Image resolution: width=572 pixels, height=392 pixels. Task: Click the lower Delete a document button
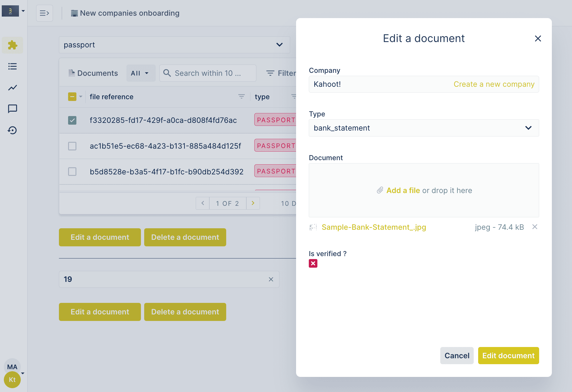pyautogui.click(x=185, y=312)
